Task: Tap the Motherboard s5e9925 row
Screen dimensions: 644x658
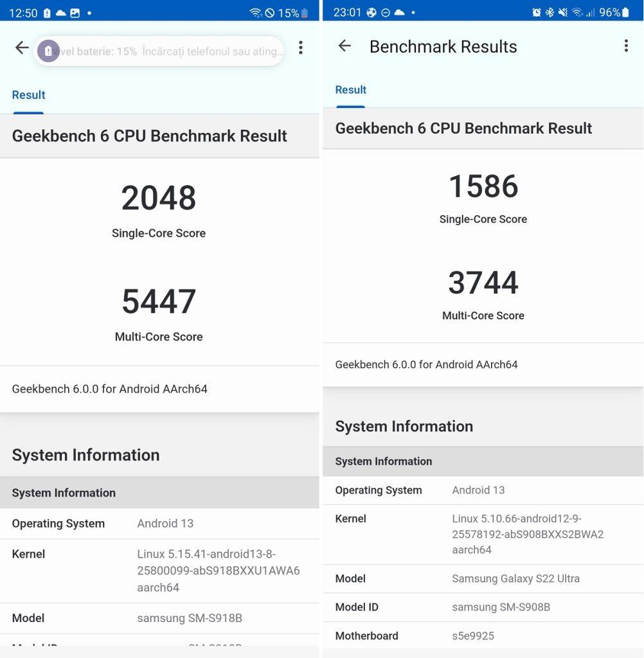Action: pos(482,636)
